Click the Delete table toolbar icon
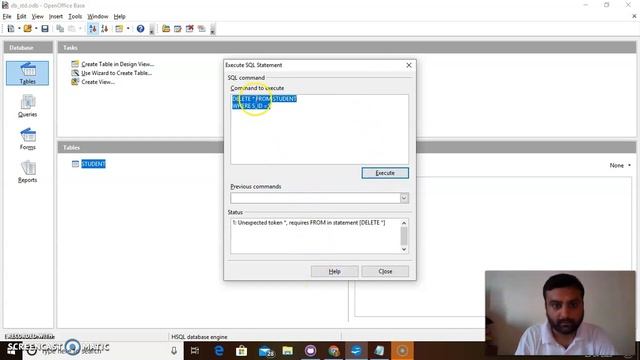Image resolution: width=640 pixels, height=360 pixels. (x=190, y=29)
